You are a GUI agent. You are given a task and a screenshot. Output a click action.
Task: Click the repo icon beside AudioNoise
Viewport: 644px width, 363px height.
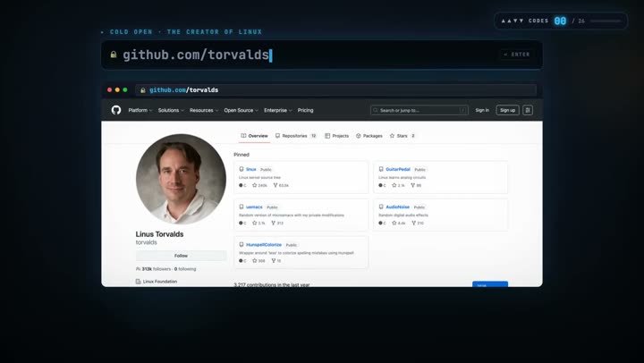click(x=381, y=207)
